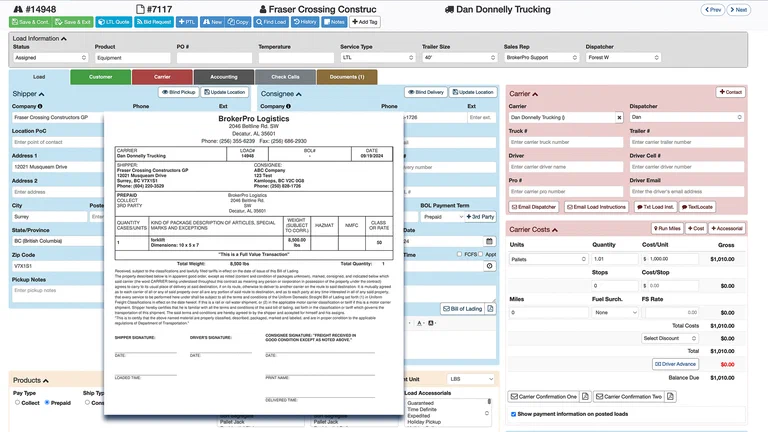Image resolution: width=768 pixels, height=432 pixels.
Task: Open the Select Discount dropdown
Action: (670, 338)
